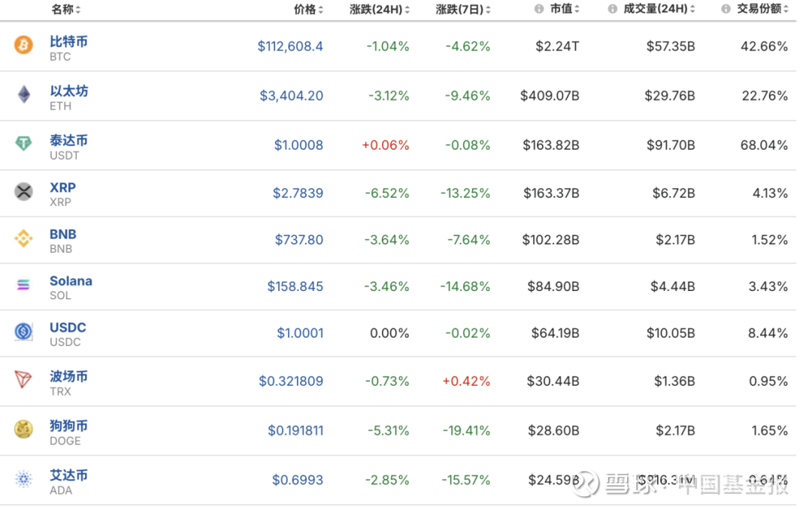Image resolution: width=812 pixels, height=509 pixels.
Task: Click USDC 24H change 0.00%
Action: pyautogui.click(x=389, y=333)
